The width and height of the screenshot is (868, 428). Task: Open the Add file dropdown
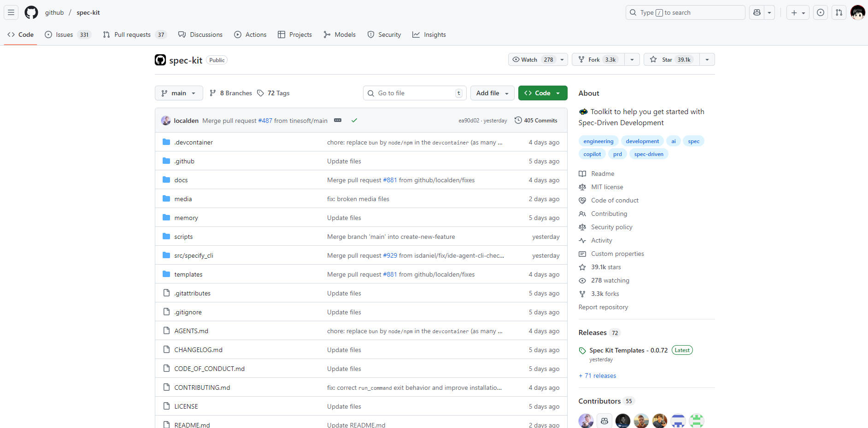[x=492, y=93]
